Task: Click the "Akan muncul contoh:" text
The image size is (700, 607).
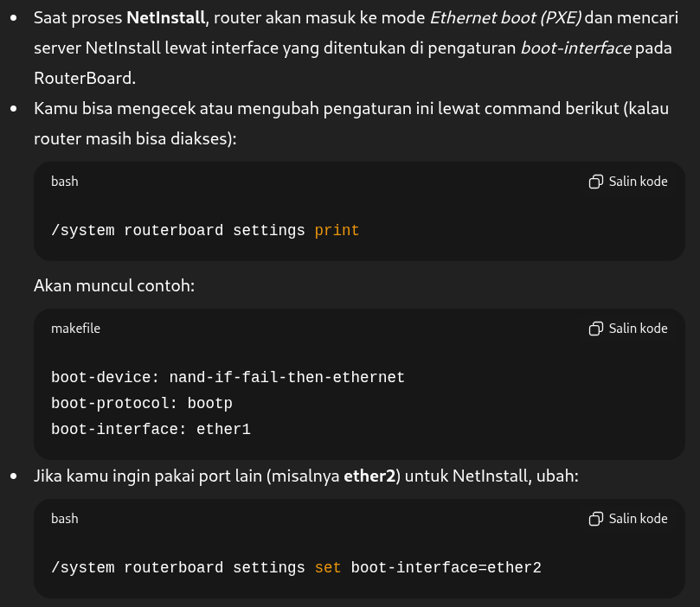Action: point(114,285)
